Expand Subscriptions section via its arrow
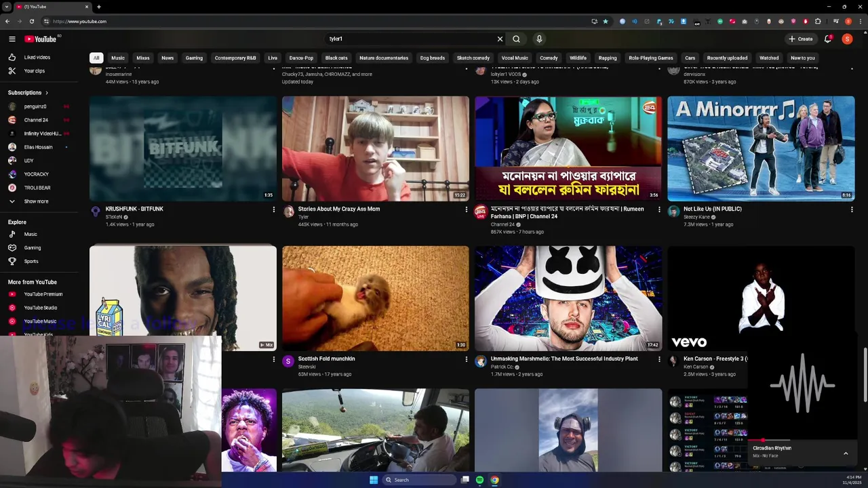This screenshot has width=868, height=488. 46,93
